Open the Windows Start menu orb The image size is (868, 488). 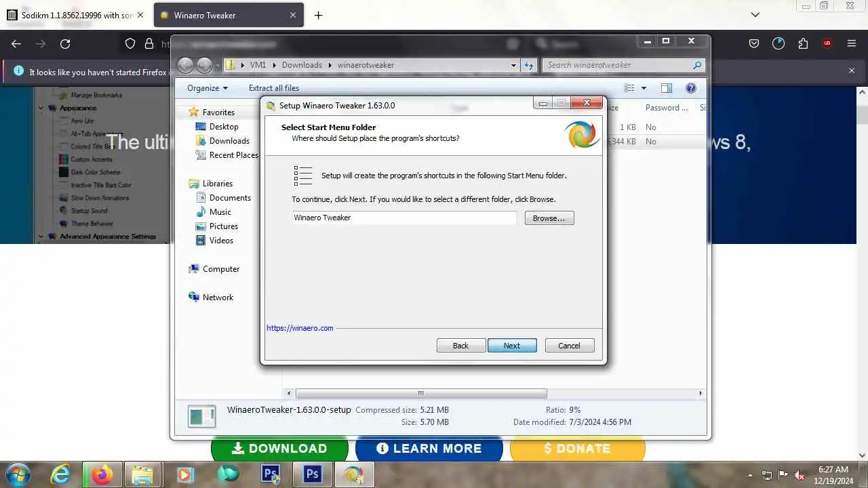click(18, 474)
